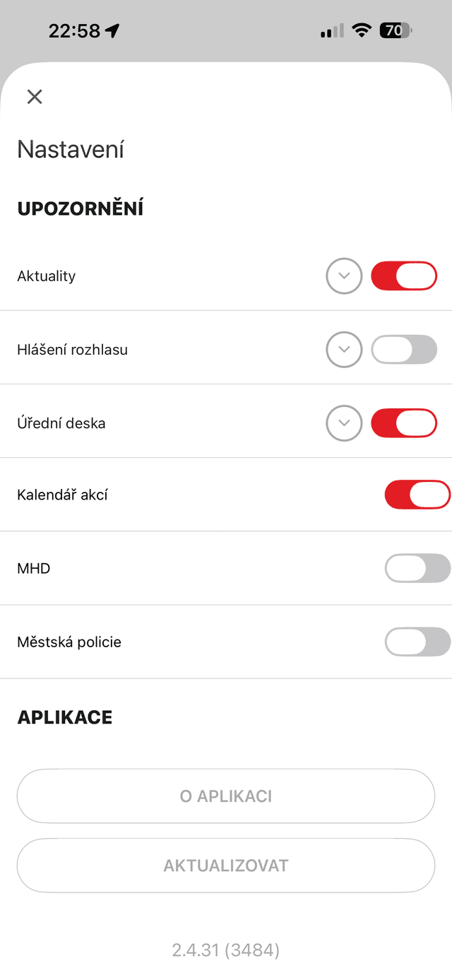The width and height of the screenshot is (452, 980).
Task: Enable MHD notifications
Action: click(417, 568)
